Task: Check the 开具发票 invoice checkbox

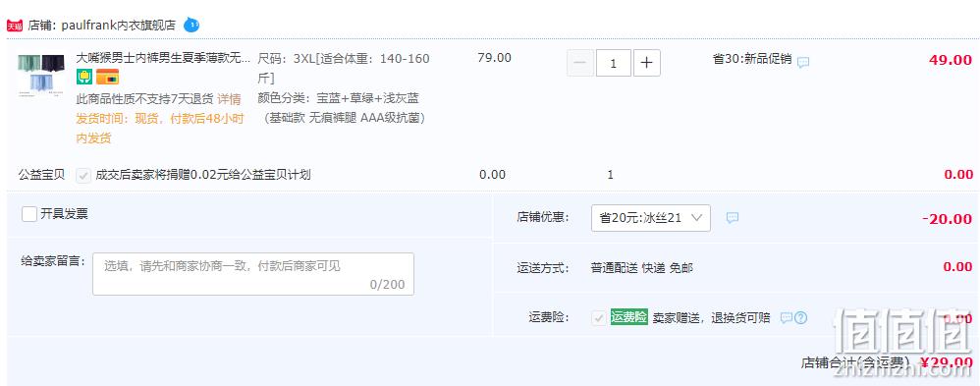Action: (x=29, y=214)
